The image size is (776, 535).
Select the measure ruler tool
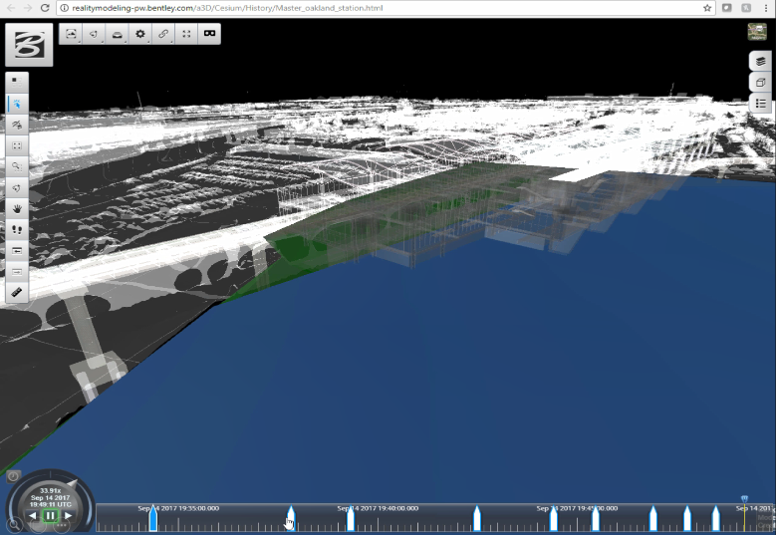[x=17, y=292]
